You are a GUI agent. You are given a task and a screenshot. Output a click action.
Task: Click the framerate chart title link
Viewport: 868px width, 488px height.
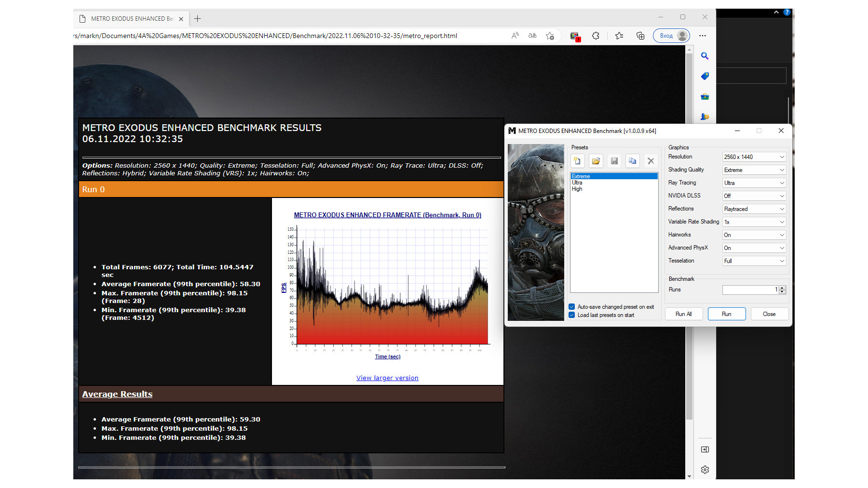pos(388,215)
